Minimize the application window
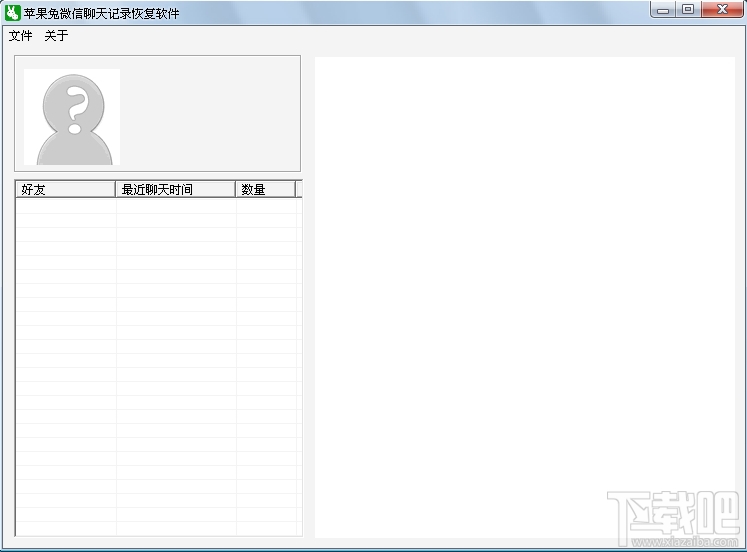 pyautogui.click(x=663, y=10)
